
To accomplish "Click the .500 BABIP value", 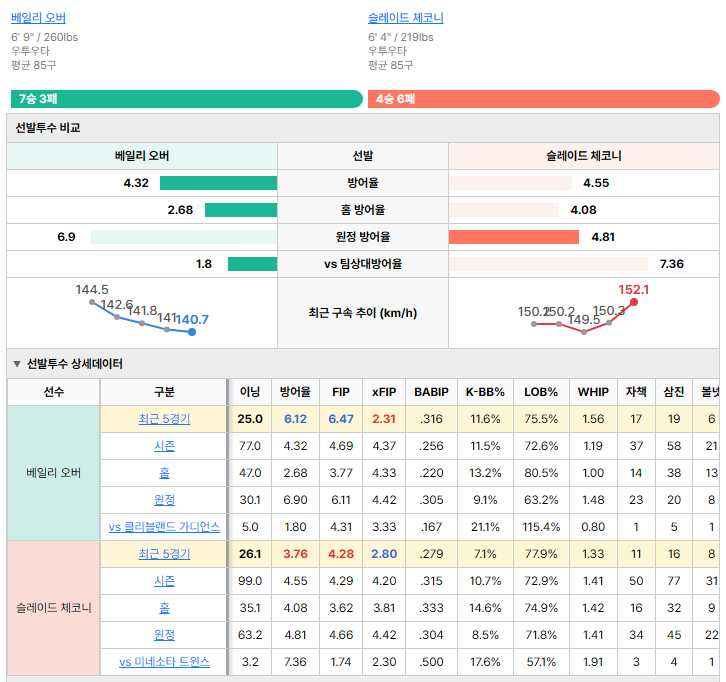I will [x=432, y=662].
